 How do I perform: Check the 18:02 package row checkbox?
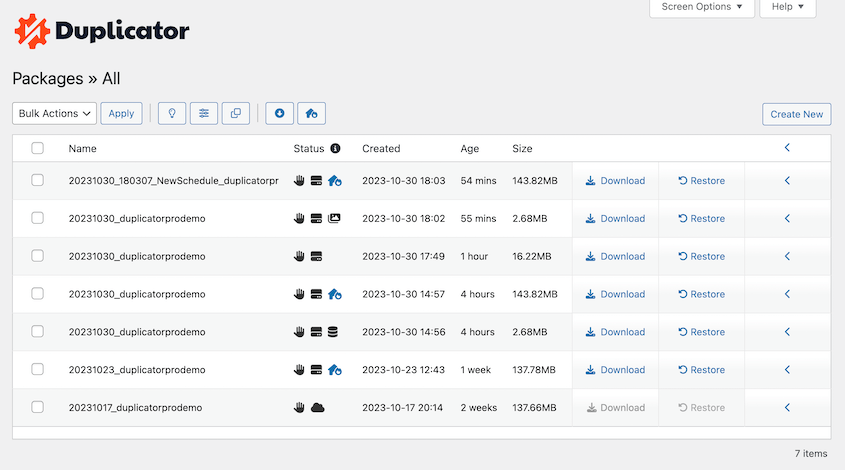pos(37,218)
